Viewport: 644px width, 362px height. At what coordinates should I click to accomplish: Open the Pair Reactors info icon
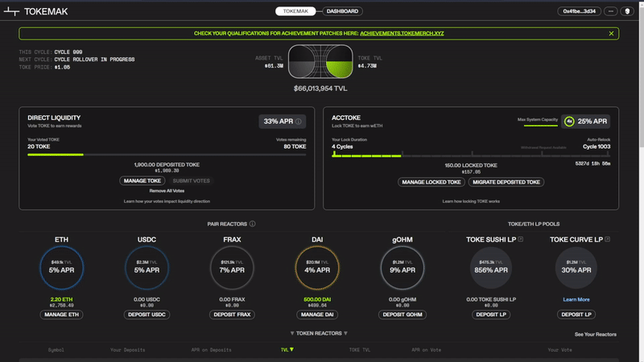click(x=252, y=224)
